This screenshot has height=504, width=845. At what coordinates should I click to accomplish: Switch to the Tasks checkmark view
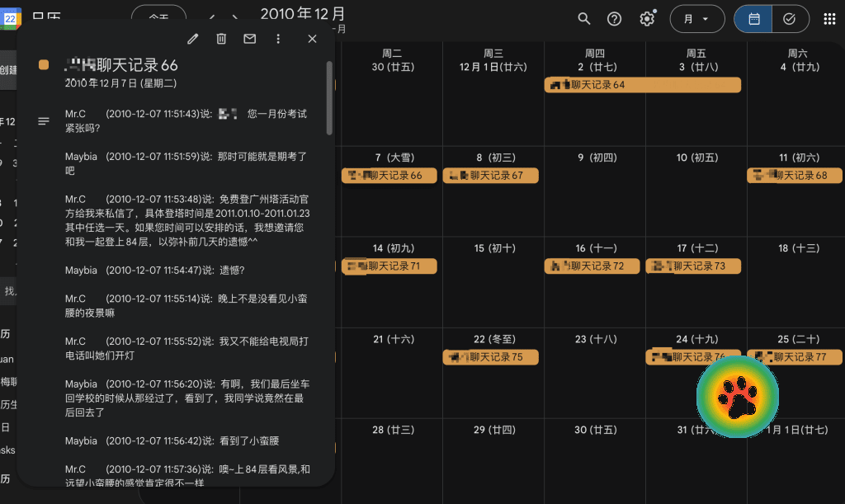[790, 19]
